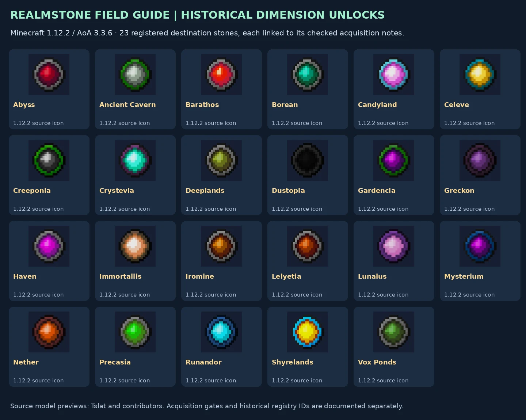Open the Candyland title link

[377, 105]
